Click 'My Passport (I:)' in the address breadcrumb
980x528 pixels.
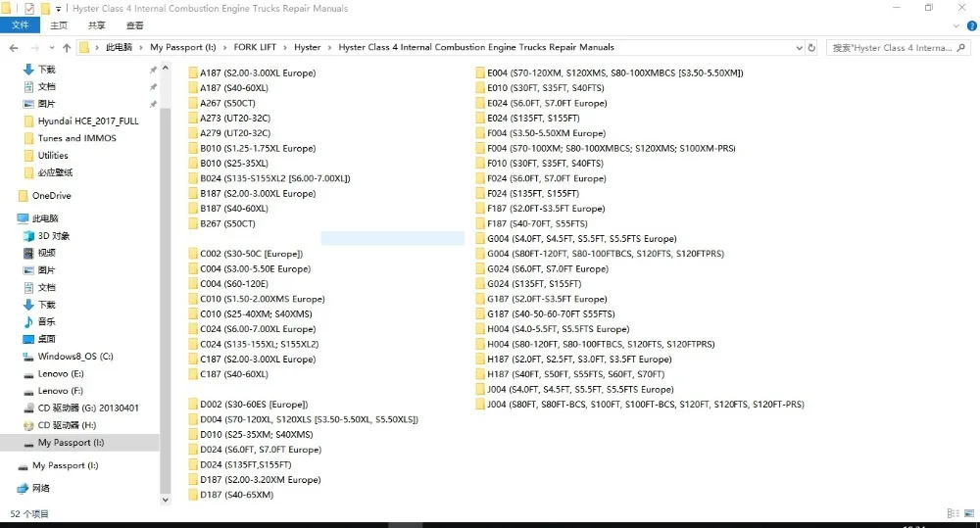(182, 47)
